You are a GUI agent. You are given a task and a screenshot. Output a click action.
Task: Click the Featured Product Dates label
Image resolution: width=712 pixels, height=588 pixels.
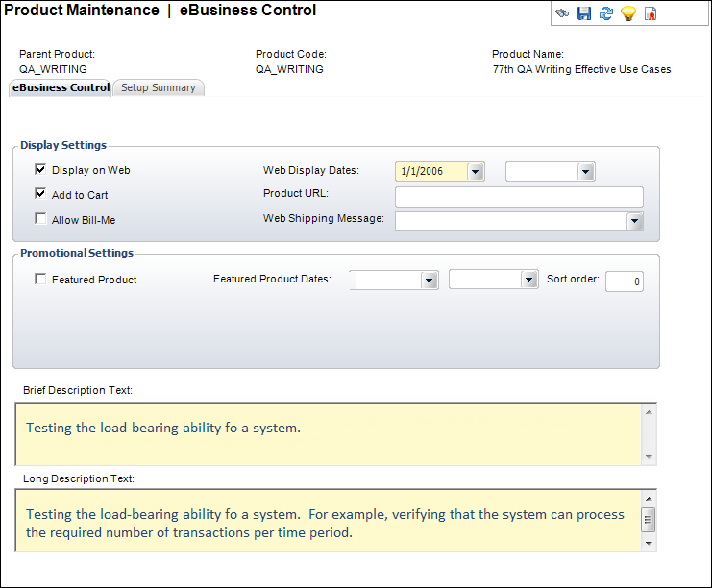pyautogui.click(x=273, y=279)
